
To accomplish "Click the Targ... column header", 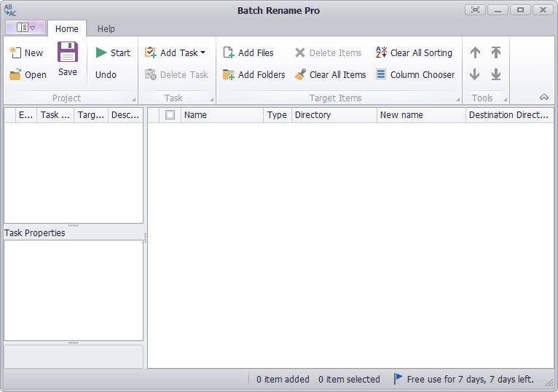I will [91, 115].
